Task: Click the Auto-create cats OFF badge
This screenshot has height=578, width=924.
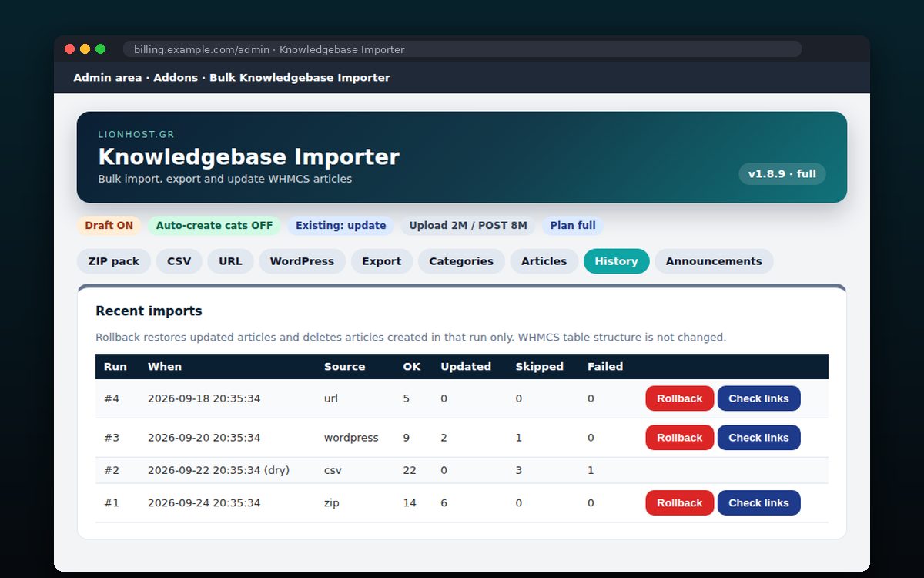Action: [214, 226]
